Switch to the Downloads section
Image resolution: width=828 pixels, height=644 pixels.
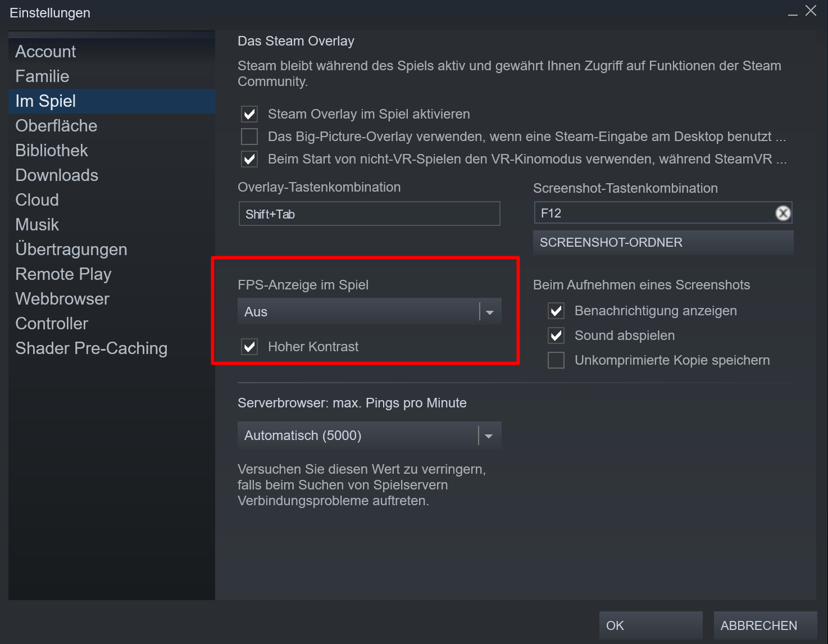[x=57, y=175]
